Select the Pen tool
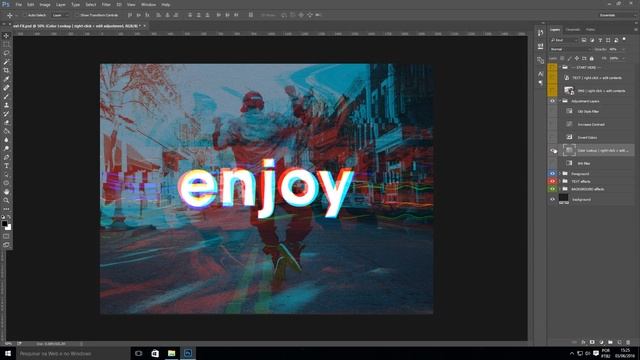Screen dimensions: 640x360 6,157
